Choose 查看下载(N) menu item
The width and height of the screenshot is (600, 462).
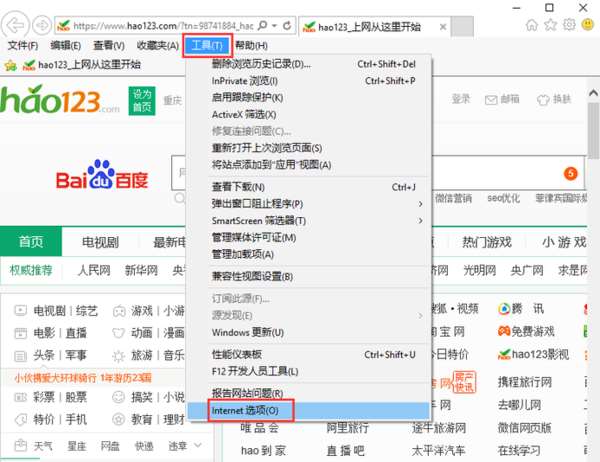[309, 187]
